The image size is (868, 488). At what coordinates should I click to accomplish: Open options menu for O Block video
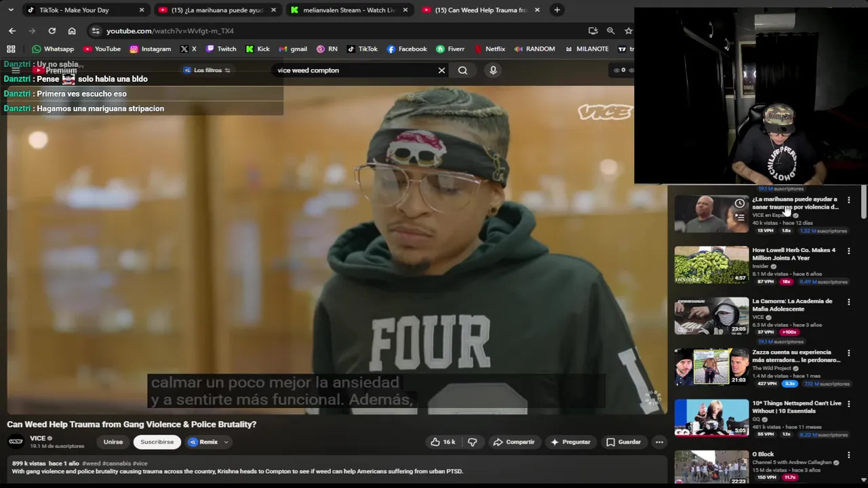click(848, 455)
